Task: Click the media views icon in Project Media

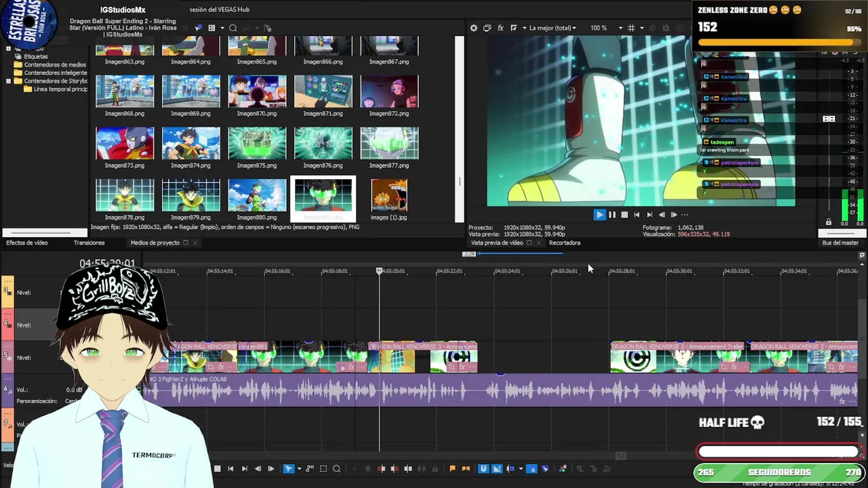Action: pos(212,28)
